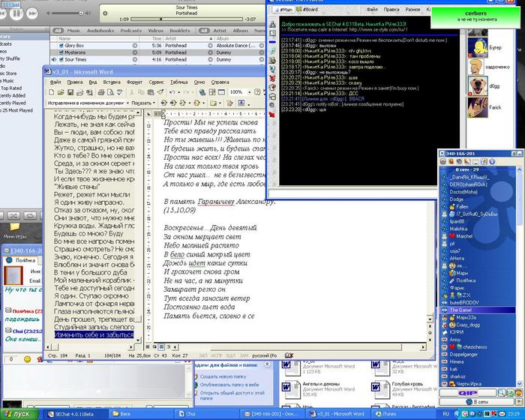
Task: Go to previous change in Word reviewing toolbar
Action: click(164, 103)
